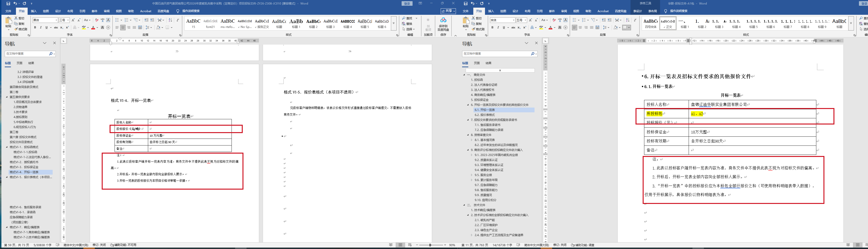Apply Italic in the left Word window
Screen dimensions: 868x249
[41, 27]
